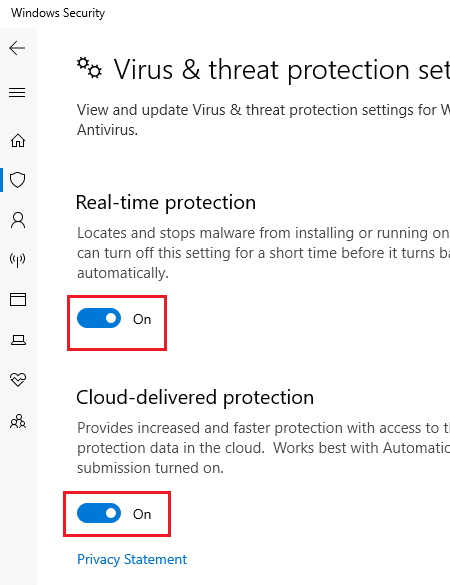Click the Windows Security window title
450x585 pixels.
pyautogui.click(x=58, y=13)
